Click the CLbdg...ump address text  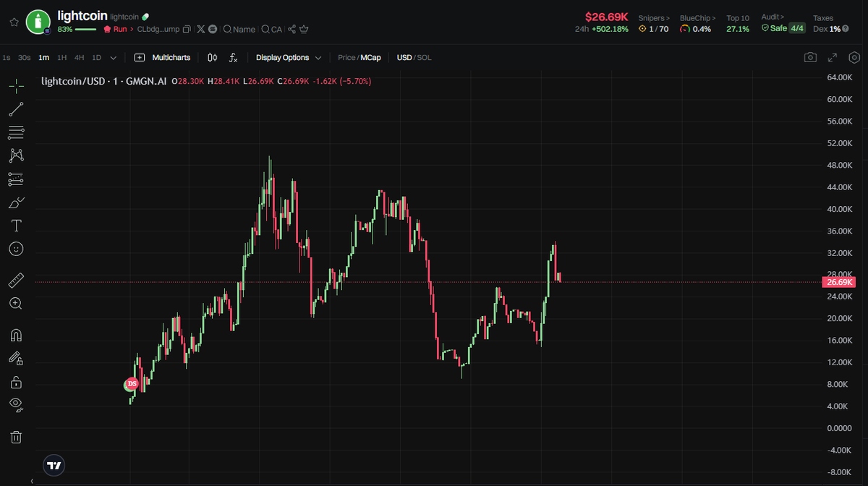[x=158, y=30]
